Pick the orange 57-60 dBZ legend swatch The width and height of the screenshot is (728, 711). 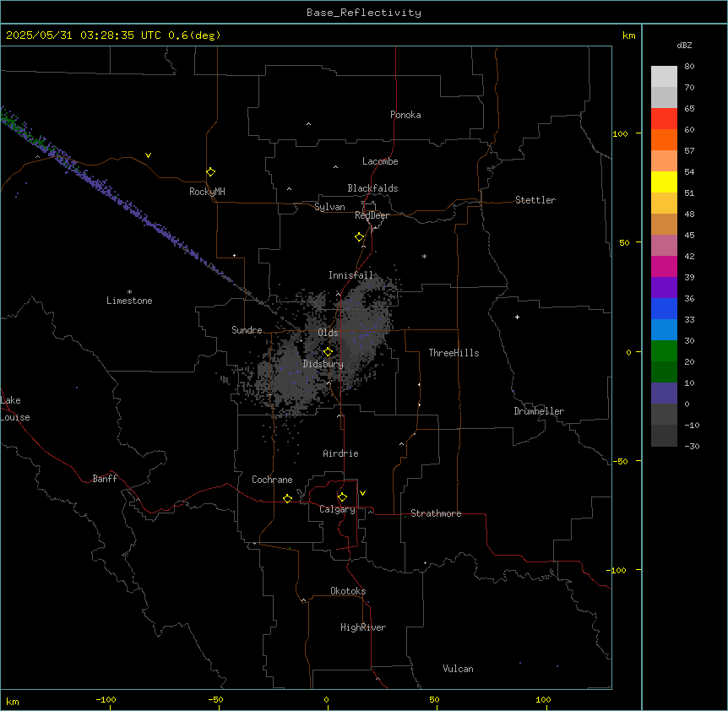pos(664,139)
